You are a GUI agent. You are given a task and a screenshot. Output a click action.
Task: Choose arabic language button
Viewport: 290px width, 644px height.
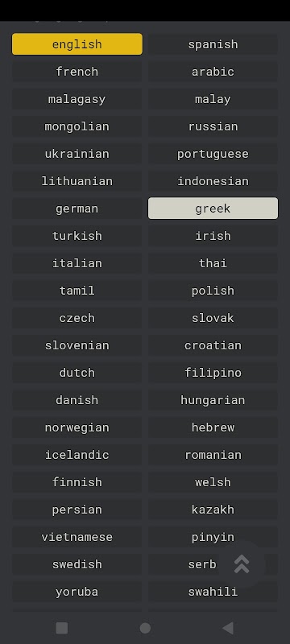(213, 72)
